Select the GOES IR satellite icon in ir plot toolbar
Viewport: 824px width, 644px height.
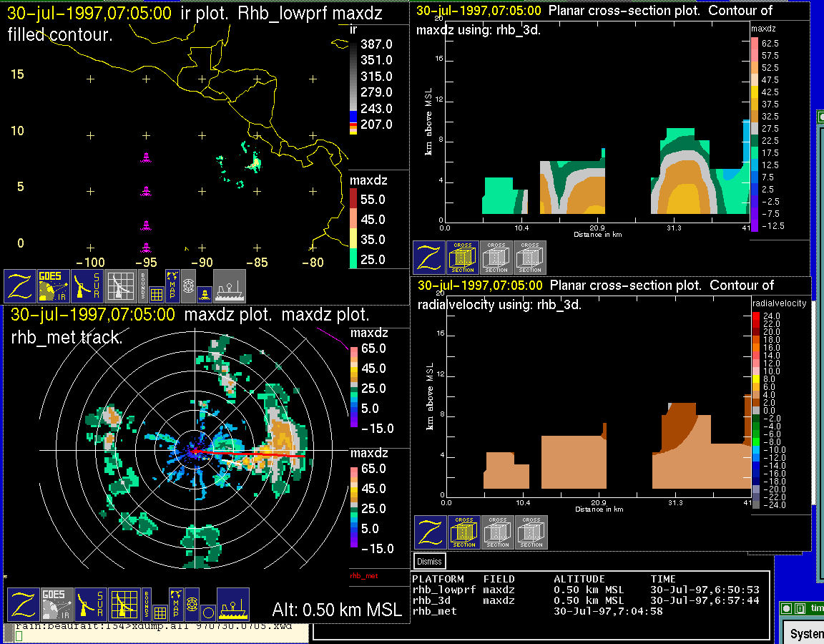click(x=55, y=286)
